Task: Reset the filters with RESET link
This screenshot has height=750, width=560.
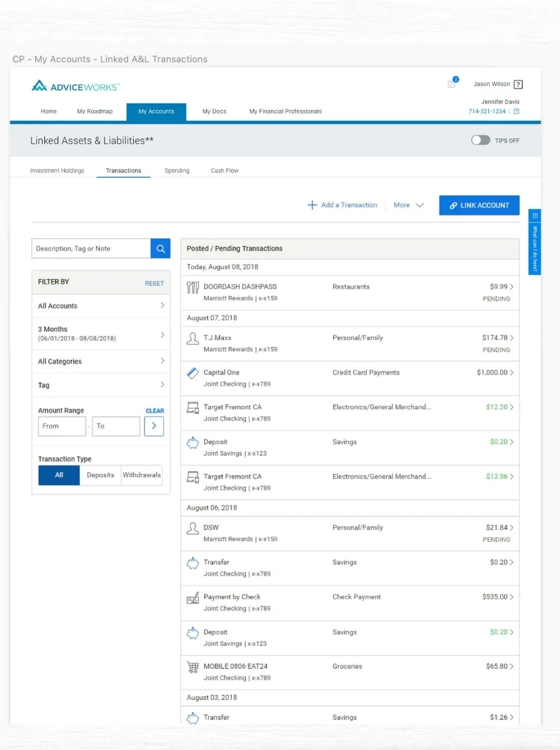Action: (154, 283)
